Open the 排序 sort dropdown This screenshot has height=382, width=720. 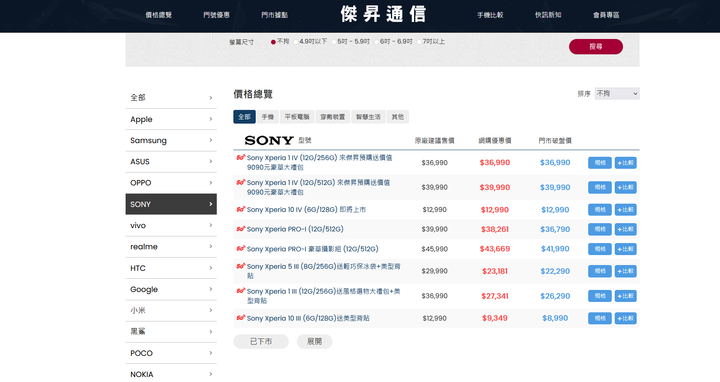(x=617, y=94)
